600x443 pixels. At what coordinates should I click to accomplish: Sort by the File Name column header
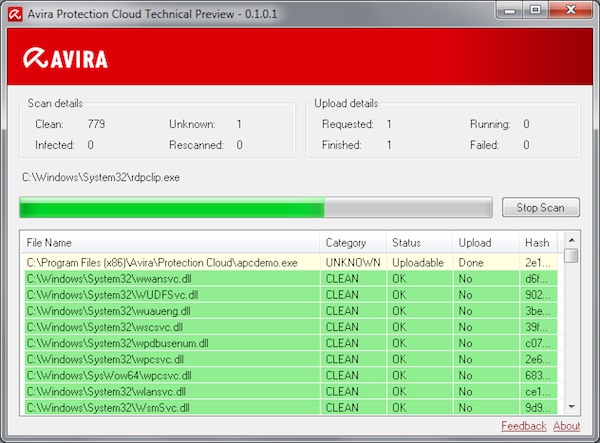click(170, 243)
